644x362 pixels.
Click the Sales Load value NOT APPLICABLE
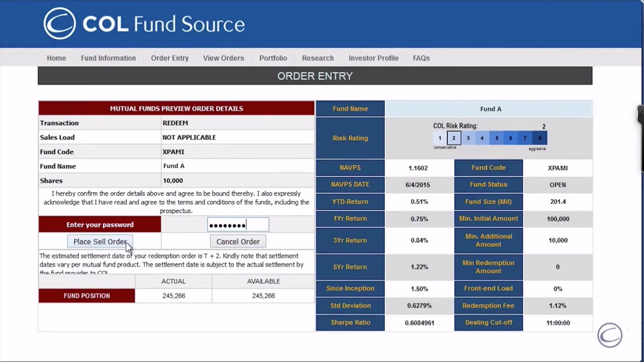click(x=189, y=137)
